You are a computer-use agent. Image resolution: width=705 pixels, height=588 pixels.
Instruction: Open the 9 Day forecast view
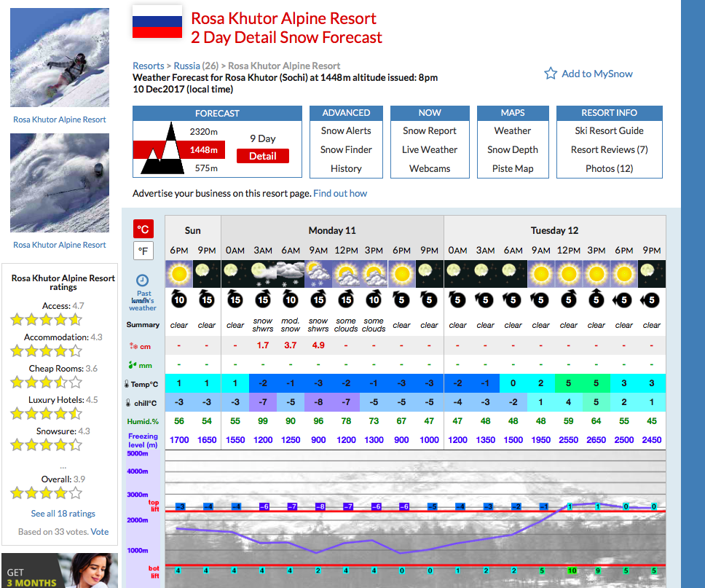pos(263,138)
